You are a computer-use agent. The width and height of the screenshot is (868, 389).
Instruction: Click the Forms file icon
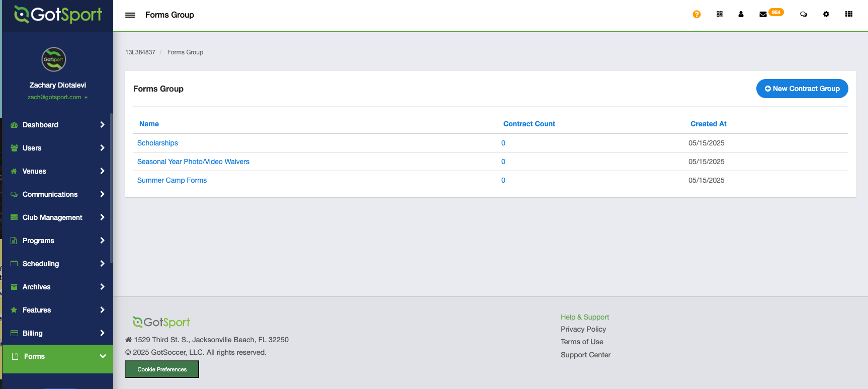15,356
